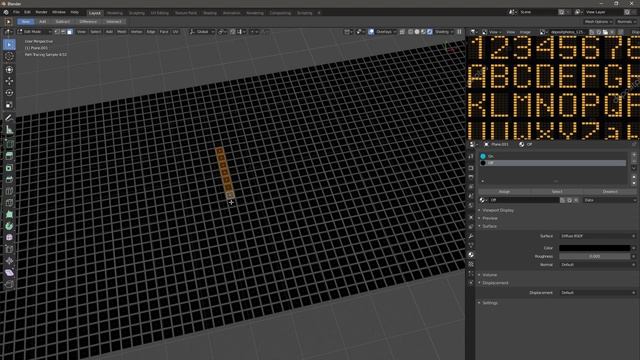Toggle viewport overlays visibility
Viewport: 640px width, 360px height.
pos(371,31)
